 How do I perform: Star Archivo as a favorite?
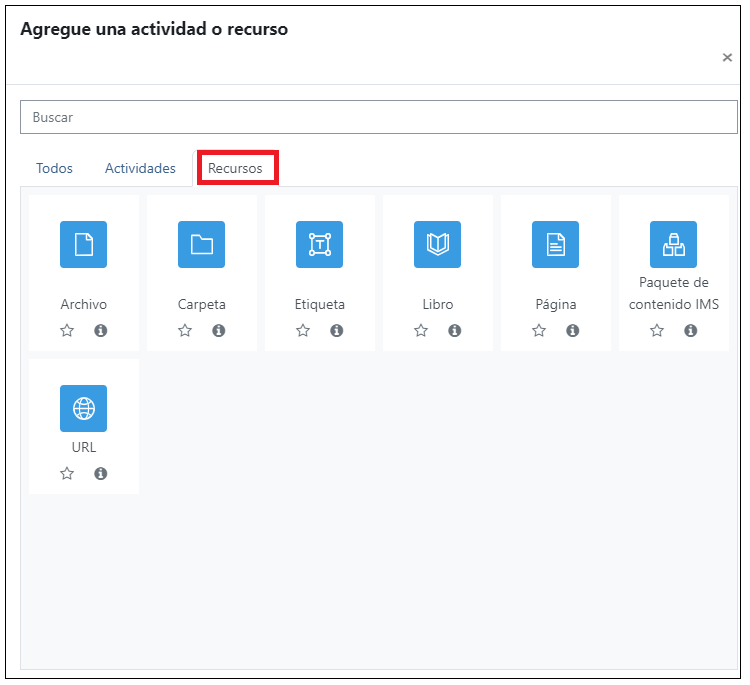(x=67, y=331)
